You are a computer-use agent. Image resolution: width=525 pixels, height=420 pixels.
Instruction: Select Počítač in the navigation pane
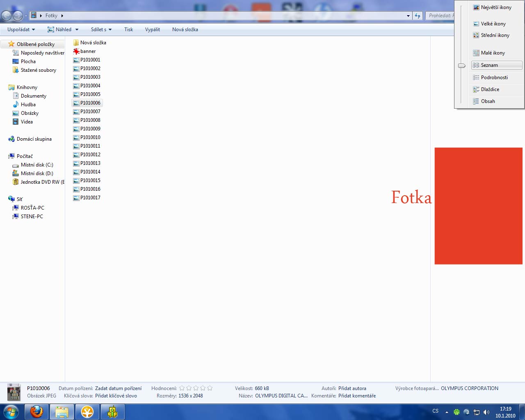21,156
